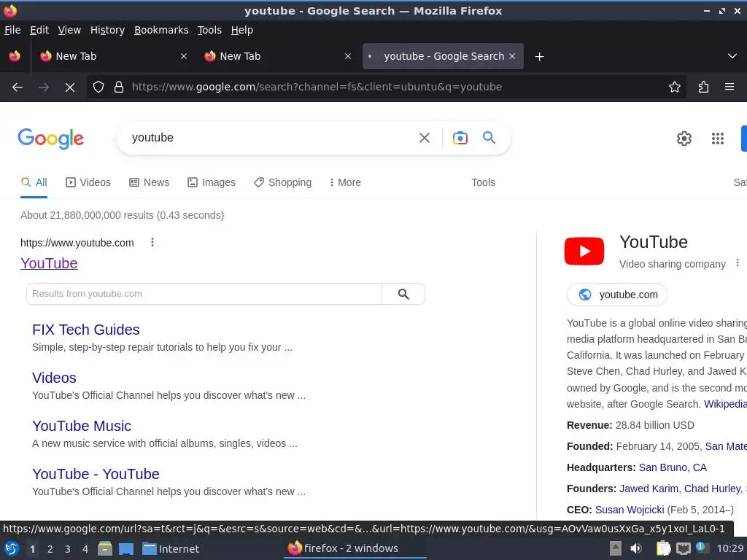Clear the Google search box text
This screenshot has height=560, width=747.
coord(424,138)
